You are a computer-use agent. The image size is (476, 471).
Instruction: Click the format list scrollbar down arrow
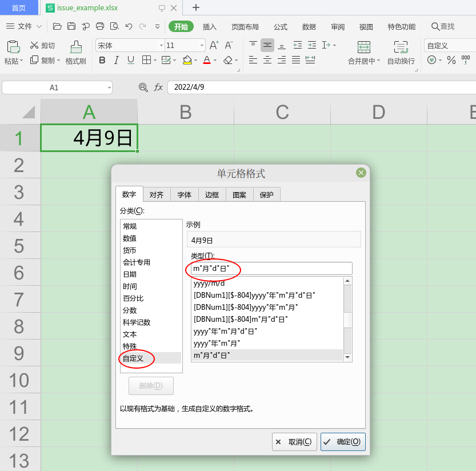347,357
